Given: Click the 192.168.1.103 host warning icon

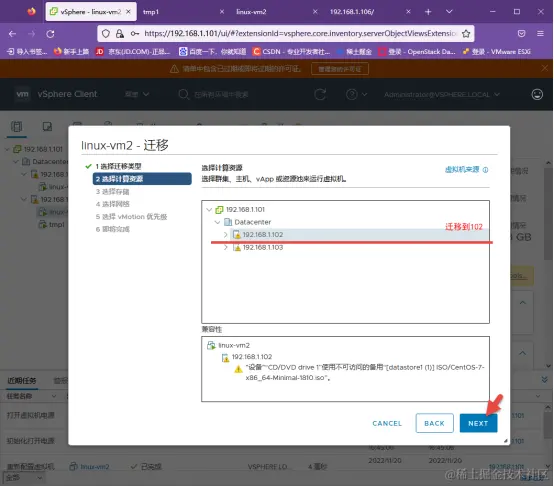Looking at the screenshot, I should click(237, 247).
